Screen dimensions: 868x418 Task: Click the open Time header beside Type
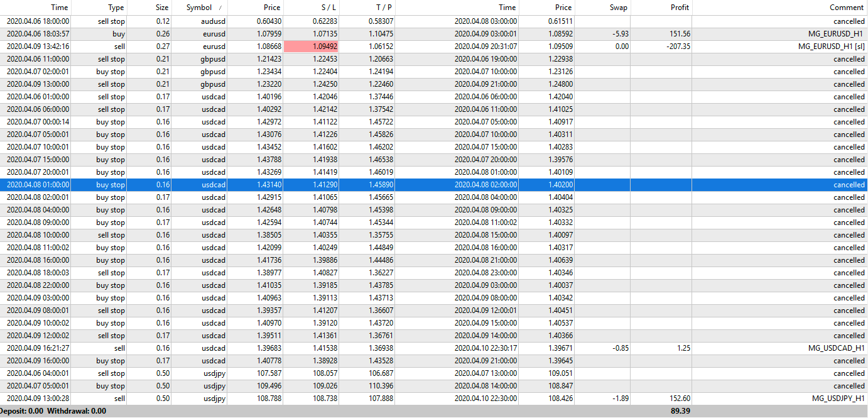click(60, 8)
